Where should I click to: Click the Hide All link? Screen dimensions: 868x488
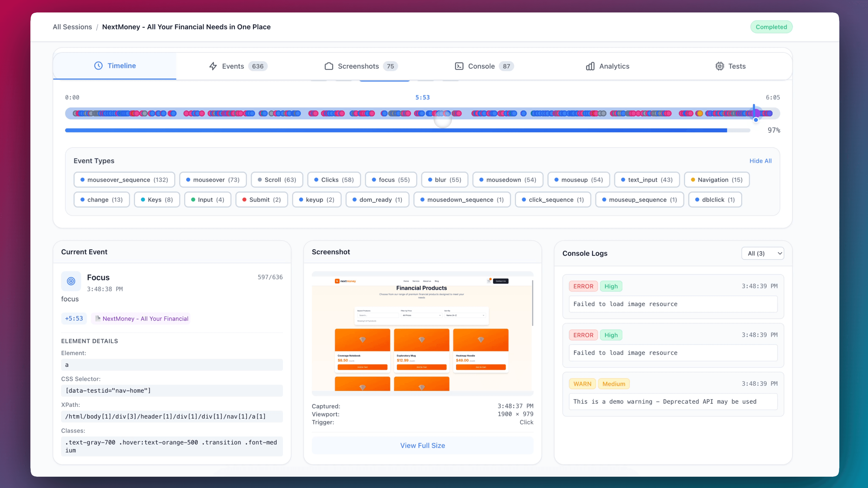click(760, 161)
